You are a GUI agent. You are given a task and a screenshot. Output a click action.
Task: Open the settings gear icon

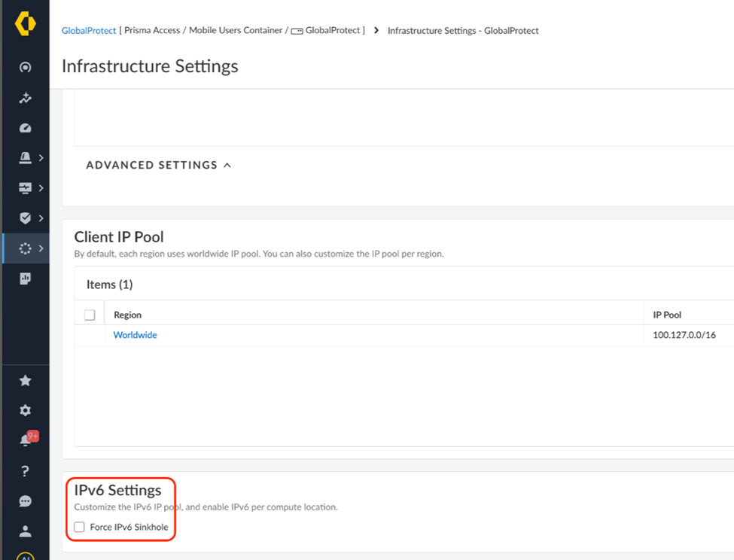[x=25, y=411]
